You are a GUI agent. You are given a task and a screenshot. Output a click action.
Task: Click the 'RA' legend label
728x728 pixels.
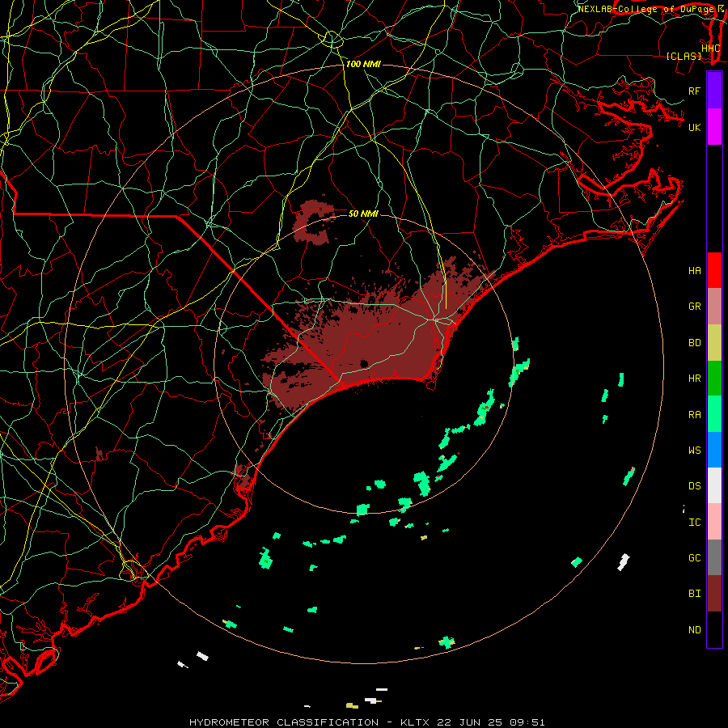[694, 415]
